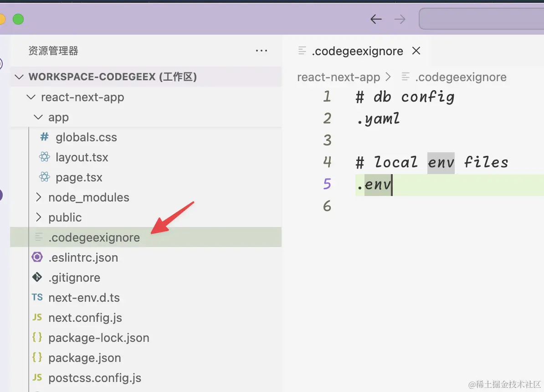The width and height of the screenshot is (544, 392).
Task: Click the JS icon beside postcss.config.js
Action: point(37,377)
